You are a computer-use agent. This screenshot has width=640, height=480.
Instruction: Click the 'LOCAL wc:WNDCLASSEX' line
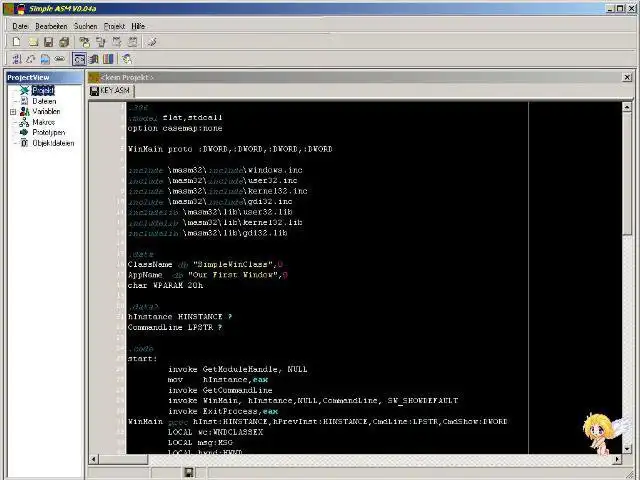(x=216, y=432)
